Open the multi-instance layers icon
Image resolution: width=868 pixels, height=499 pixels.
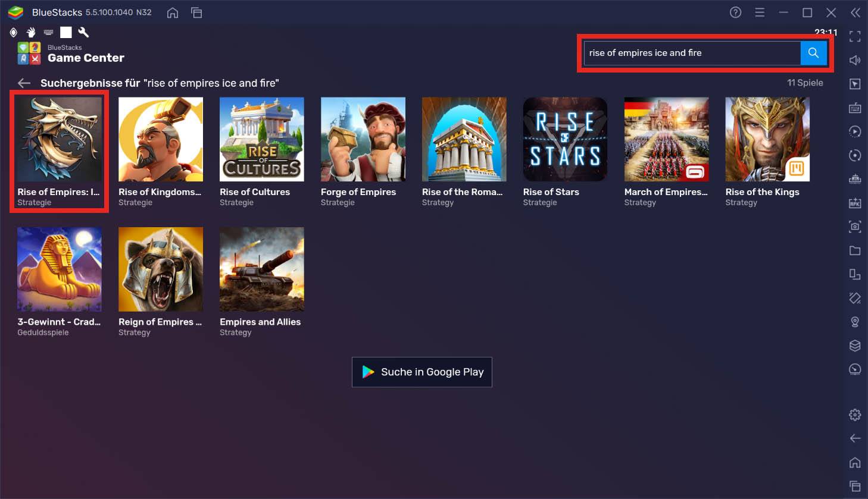tap(855, 346)
